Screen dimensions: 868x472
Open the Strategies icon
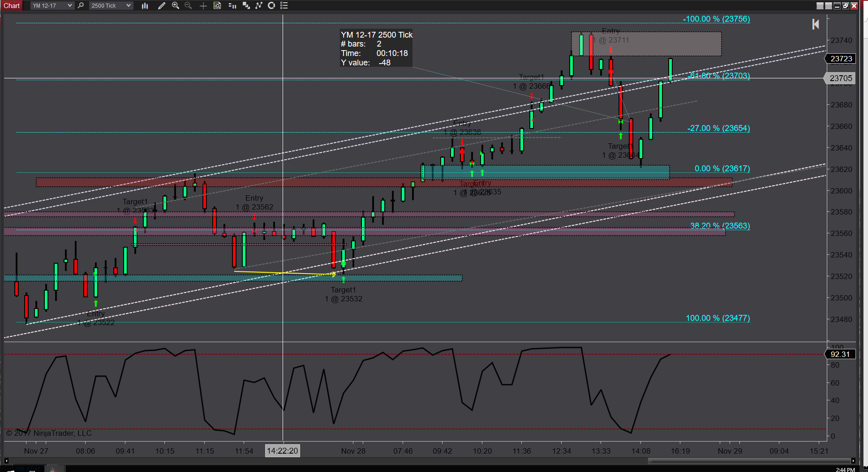tap(271, 5)
